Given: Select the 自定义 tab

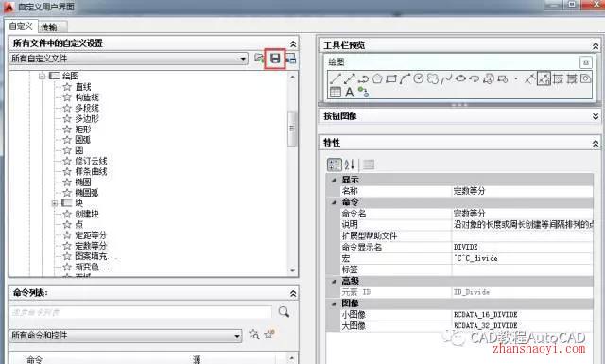Looking at the screenshot, I should [21, 26].
